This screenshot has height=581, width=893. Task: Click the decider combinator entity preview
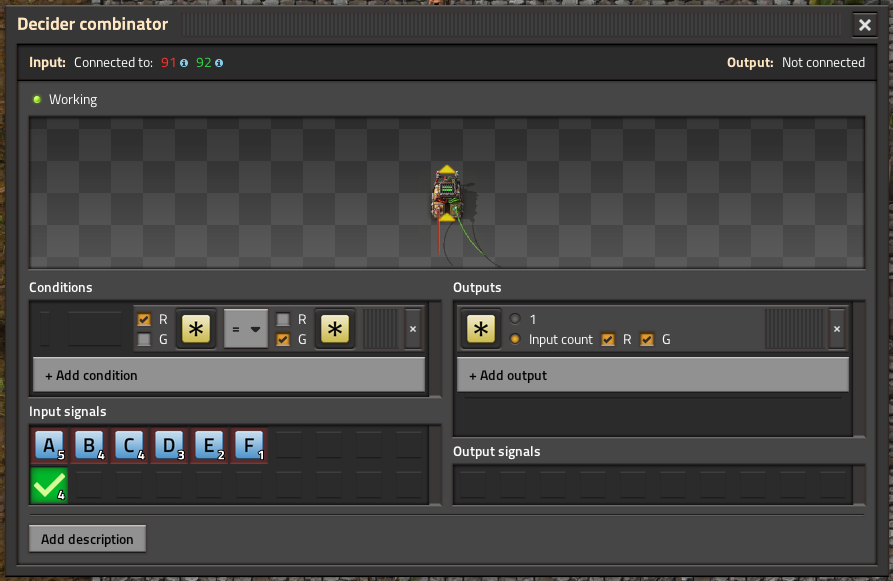click(x=447, y=195)
